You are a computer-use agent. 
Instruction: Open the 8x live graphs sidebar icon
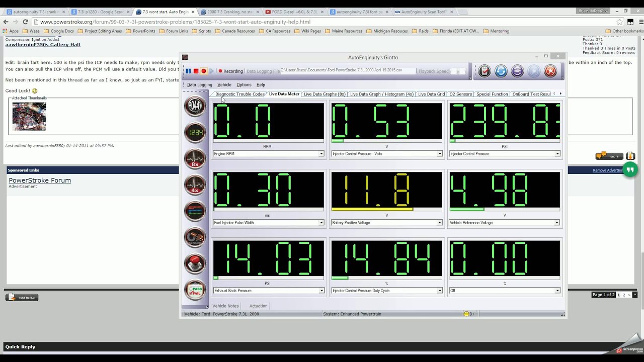coord(195,159)
